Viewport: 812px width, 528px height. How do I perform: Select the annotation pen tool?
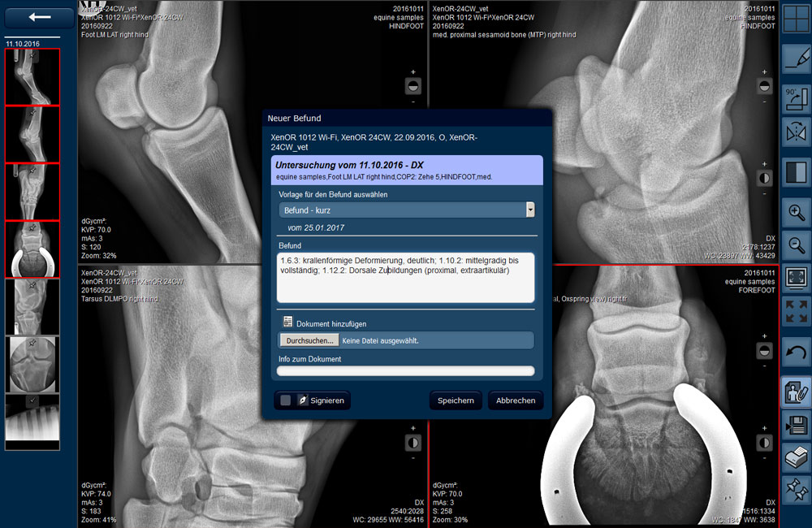tap(796, 59)
